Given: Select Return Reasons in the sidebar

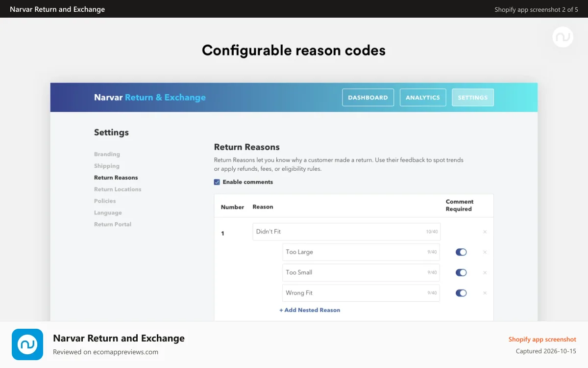Looking at the screenshot, I should point(116,178).
